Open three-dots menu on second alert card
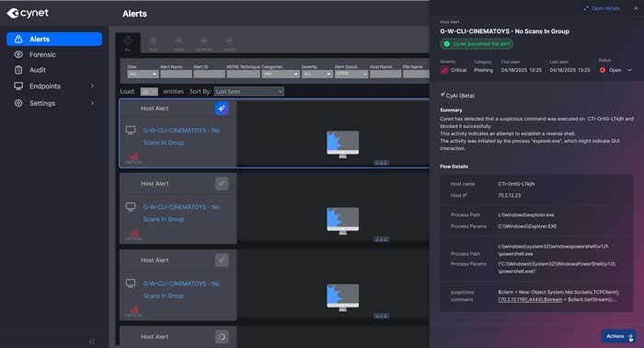 point(381,239)
